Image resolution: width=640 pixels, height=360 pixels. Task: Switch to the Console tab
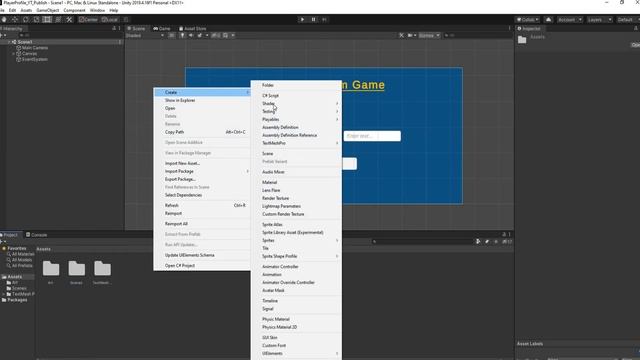point(37,235)
